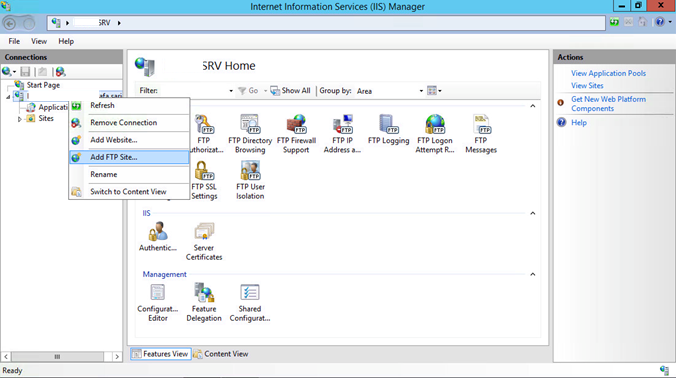This screenshot has width=676, height=378.
Task: Open FTP SSL Settings feature
Action: [x=204, y=180]
